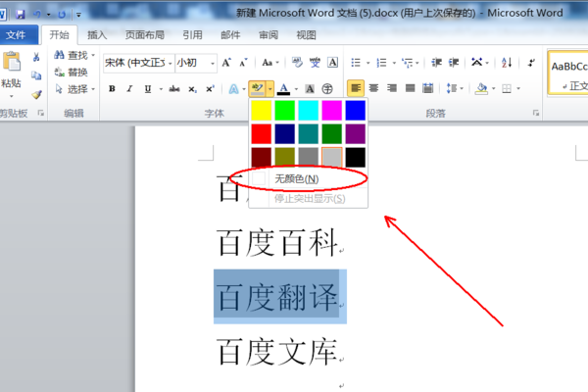588x392 pixels.
Task: Click the Align Right icon
Action: point(392,88)
